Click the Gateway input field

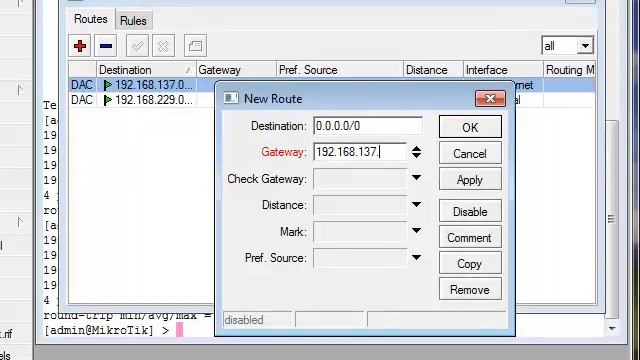360,152
